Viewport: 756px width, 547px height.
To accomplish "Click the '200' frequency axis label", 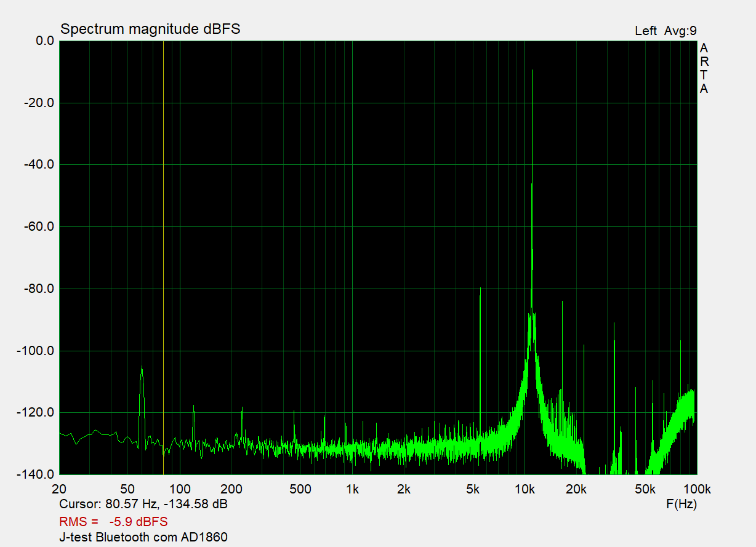I will (x=231, y=490).
